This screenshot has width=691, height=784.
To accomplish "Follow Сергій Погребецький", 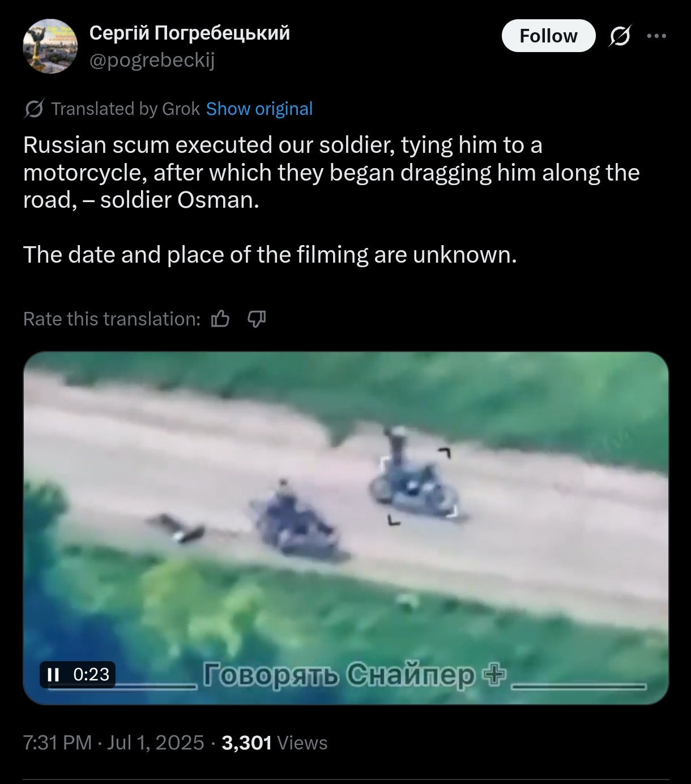I will (548, 36).
